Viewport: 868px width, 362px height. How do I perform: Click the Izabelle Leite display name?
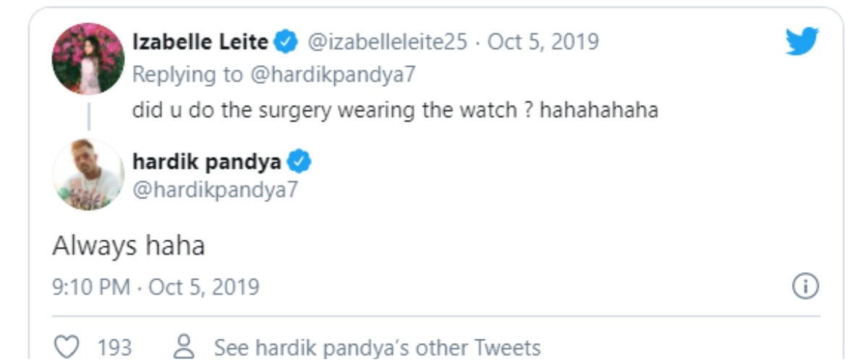point(200,43)
